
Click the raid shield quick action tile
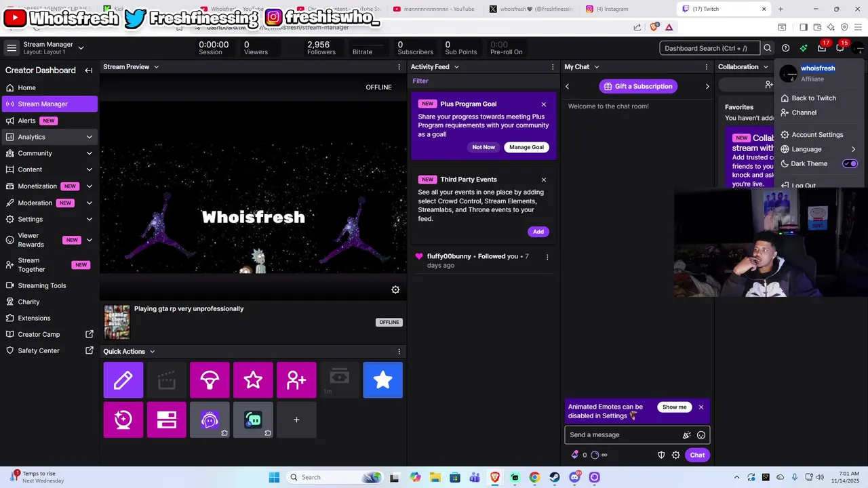pyautogui.click(x=210, y=380)
